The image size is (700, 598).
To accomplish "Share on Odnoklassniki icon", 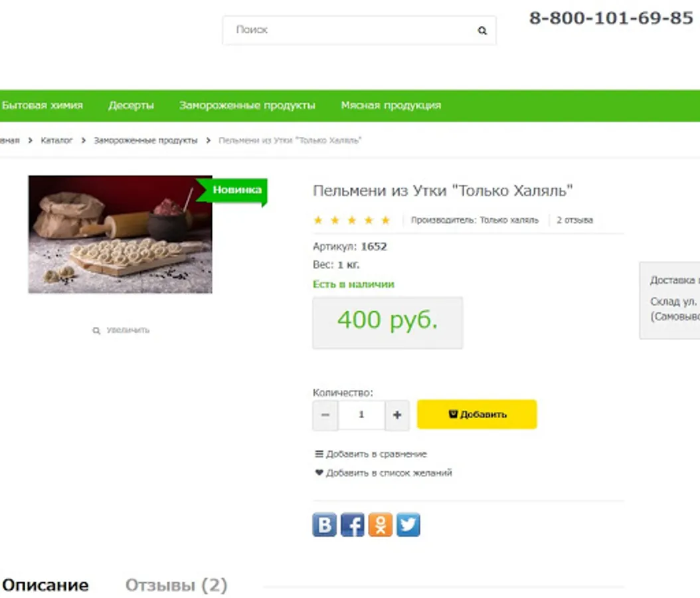I will [x=381, y=525].
